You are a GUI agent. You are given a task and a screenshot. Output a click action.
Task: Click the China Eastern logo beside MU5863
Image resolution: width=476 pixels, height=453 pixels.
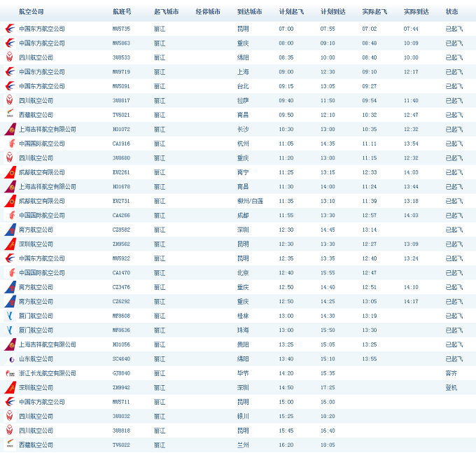pos(10,43)
